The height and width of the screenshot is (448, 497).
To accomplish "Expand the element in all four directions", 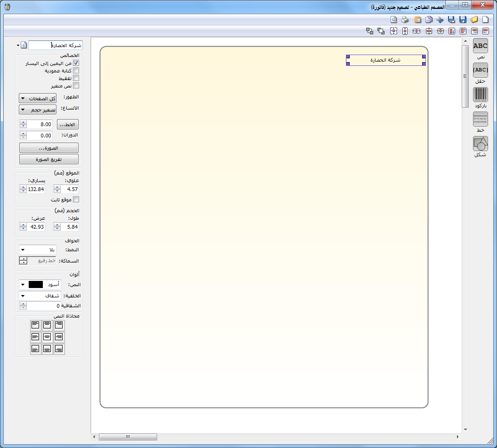I will [x=393, y=31].
